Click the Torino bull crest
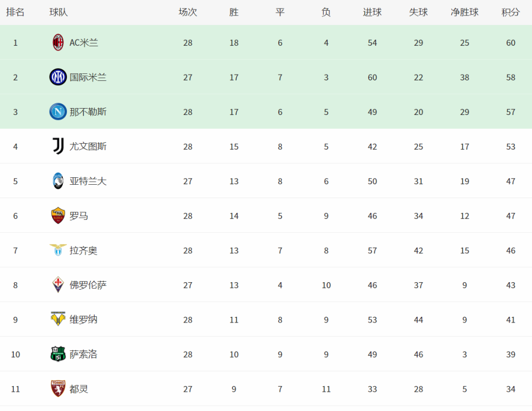 (58, 389)
